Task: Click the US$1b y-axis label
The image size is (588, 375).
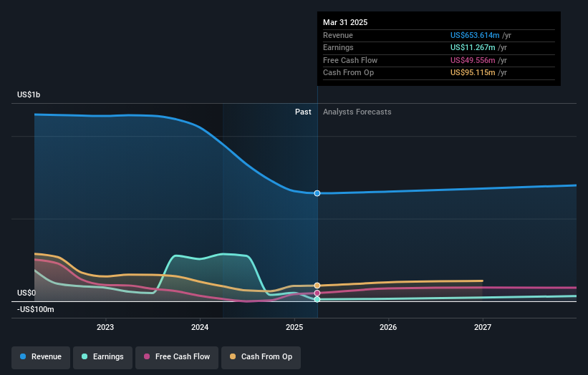Action: (x=29, y=94)
